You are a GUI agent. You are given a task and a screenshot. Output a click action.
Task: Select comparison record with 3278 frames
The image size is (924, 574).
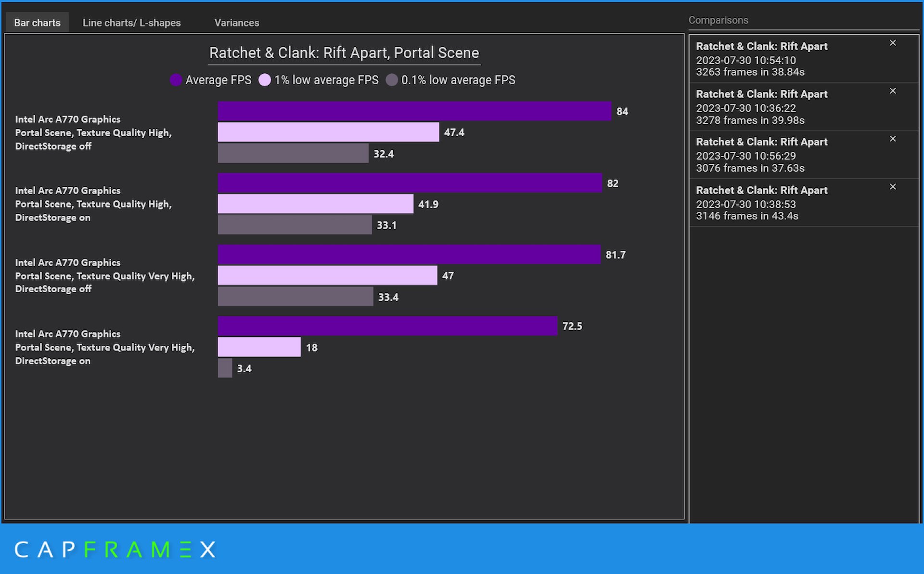804,107
